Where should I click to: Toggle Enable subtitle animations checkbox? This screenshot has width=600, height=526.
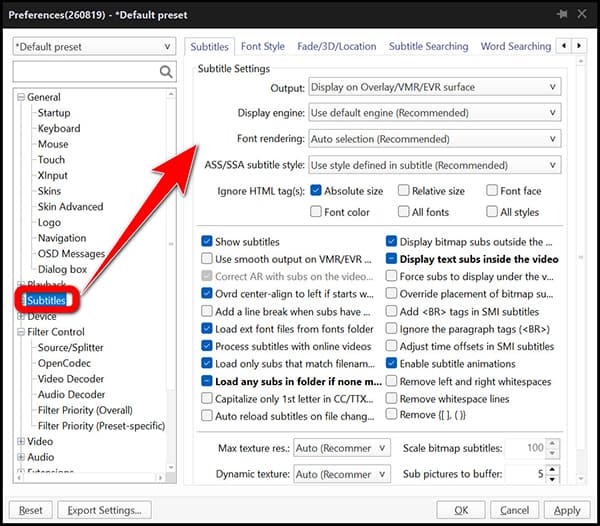(391, 363)
